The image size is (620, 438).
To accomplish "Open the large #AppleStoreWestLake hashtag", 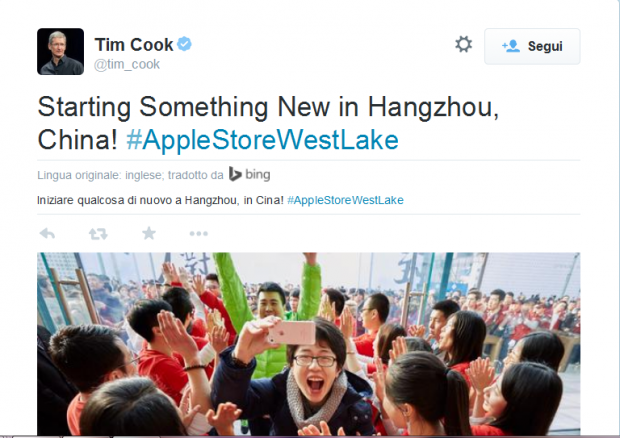I will (262, 140).
